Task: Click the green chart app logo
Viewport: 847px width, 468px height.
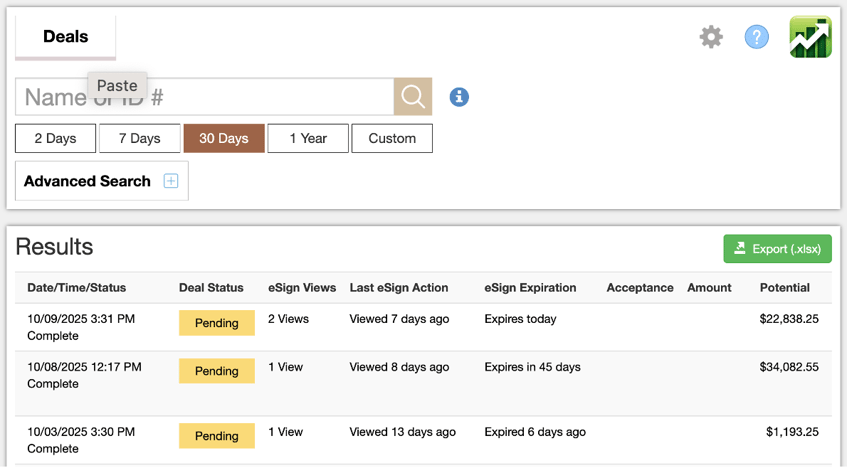Action: pos(810,37)
